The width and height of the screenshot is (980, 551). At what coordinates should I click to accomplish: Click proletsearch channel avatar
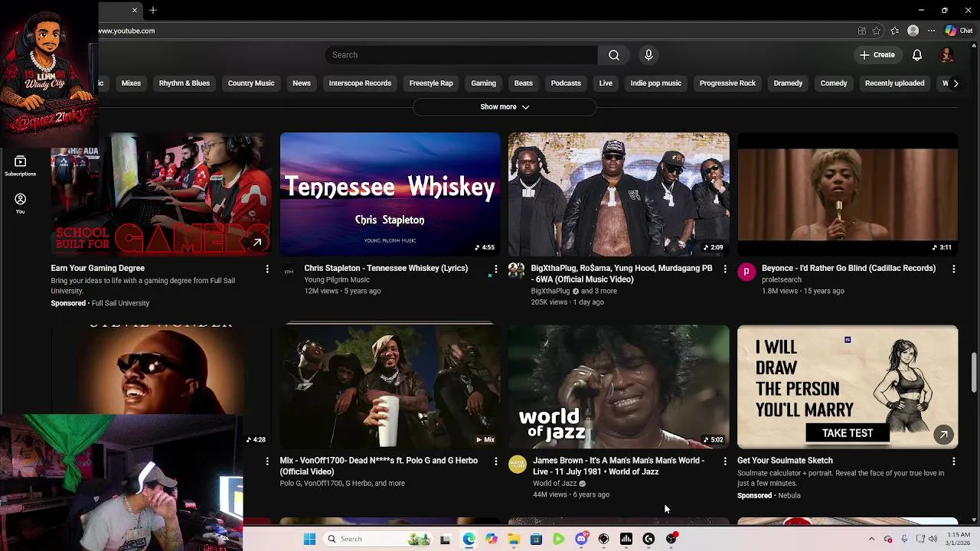746,272
